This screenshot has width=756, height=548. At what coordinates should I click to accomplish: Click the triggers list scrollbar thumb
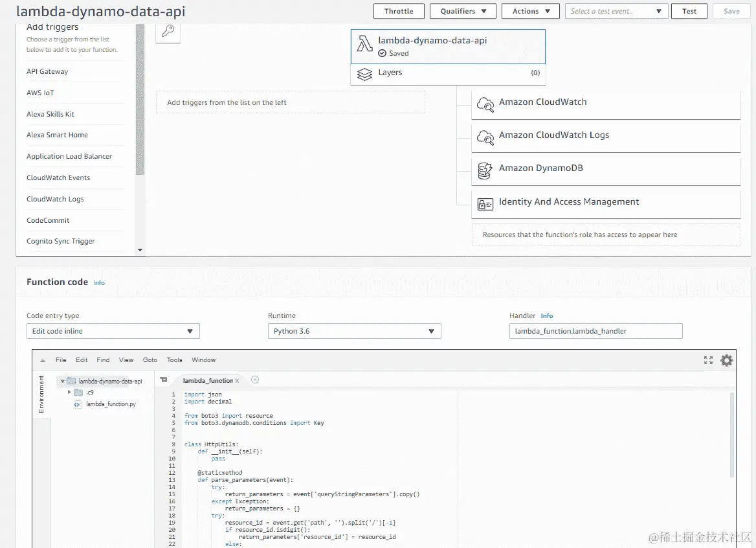[140, 99]
